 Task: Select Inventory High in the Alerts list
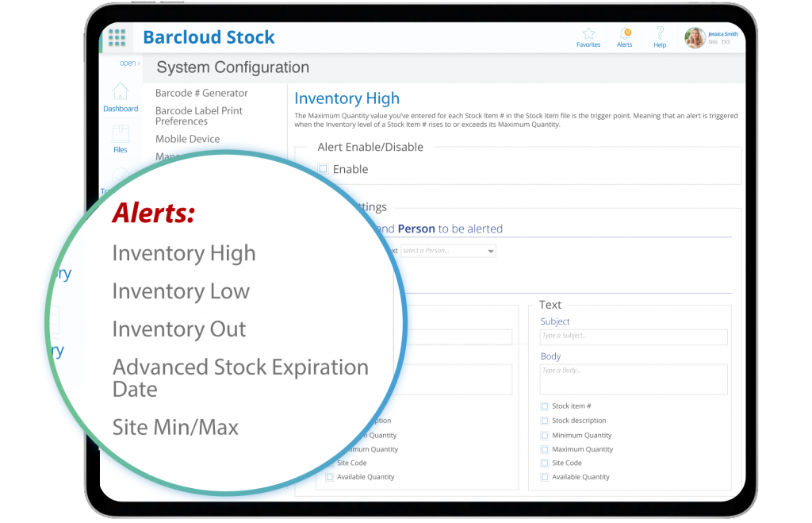[184, 253]
